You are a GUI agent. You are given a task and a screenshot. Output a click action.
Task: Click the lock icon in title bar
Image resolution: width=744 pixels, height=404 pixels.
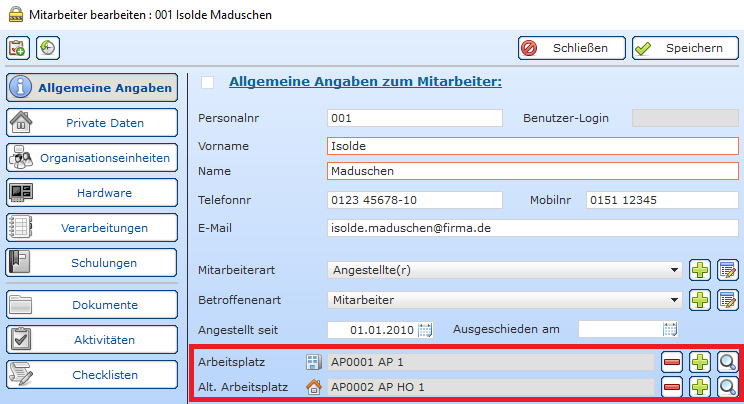[16, 14]
